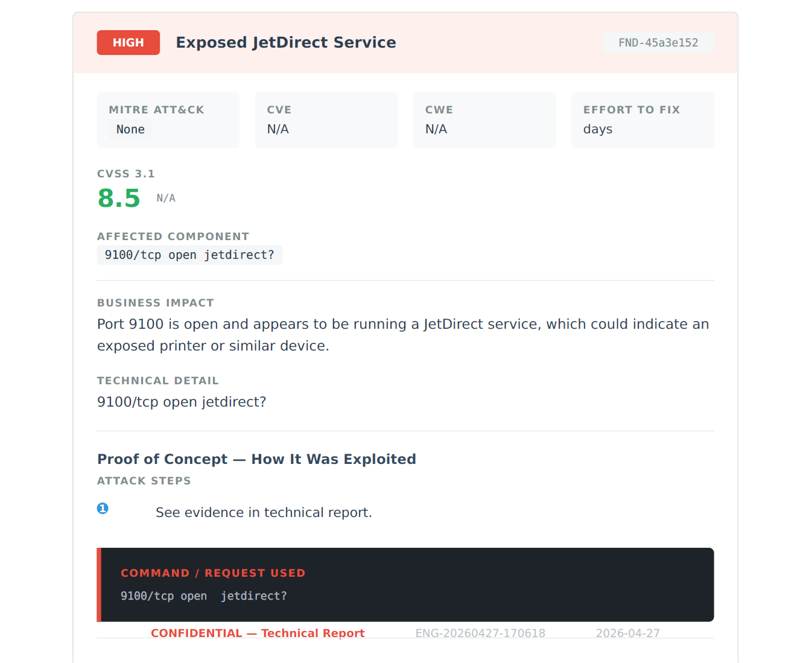The image size is (812, 663).
Task: Click the HIGH severity badge
Action: coord(128,43)
